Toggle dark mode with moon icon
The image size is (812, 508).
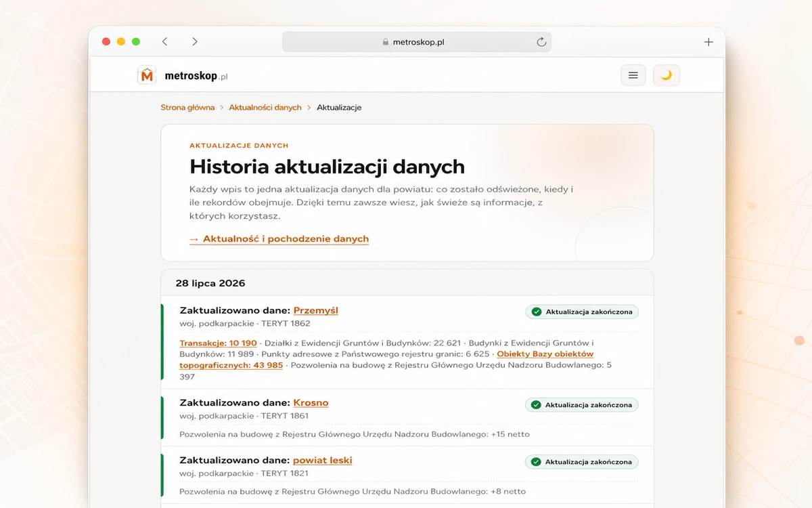coord(667,75)
